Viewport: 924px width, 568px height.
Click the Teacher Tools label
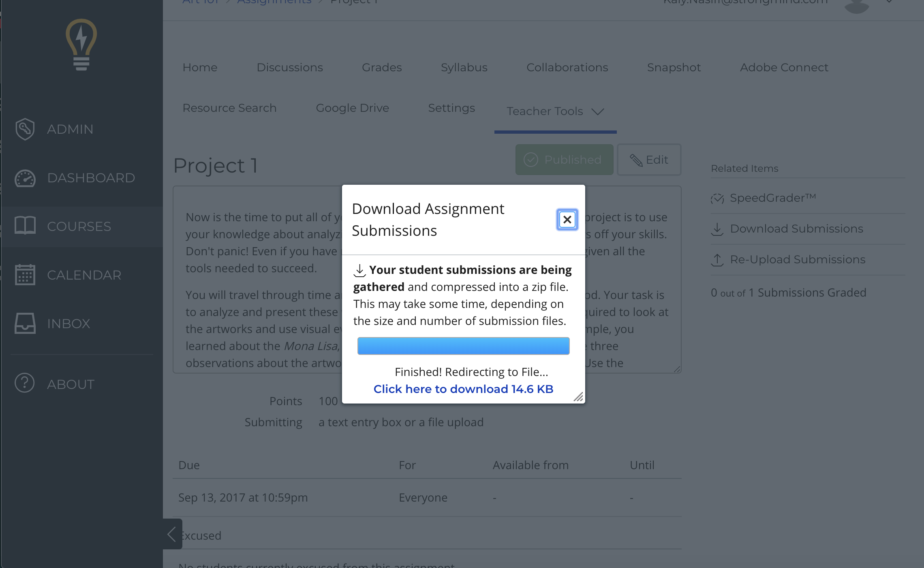pyautogui.click(x=545, y=111)
